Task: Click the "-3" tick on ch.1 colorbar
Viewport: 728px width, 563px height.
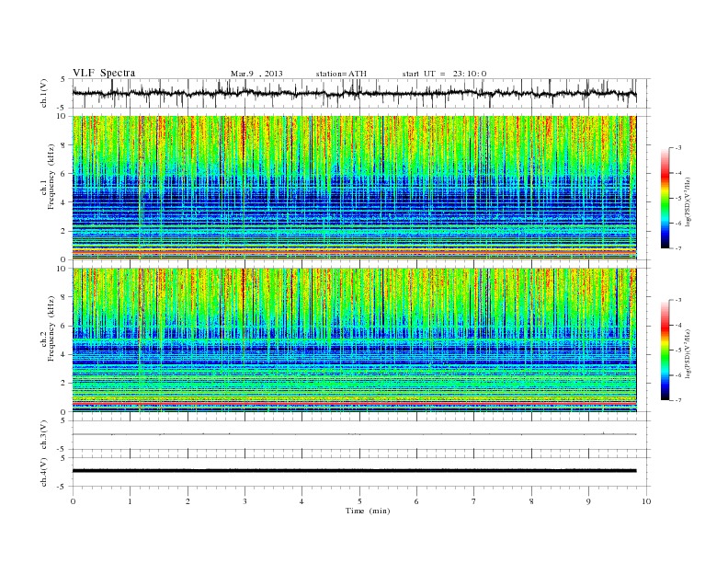Action: tap(677, 148)
